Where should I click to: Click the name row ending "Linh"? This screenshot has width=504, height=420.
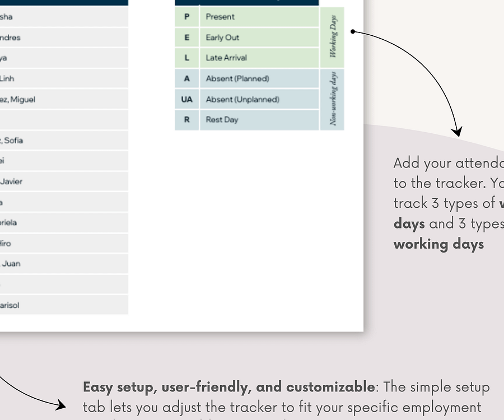click(64, 78)
